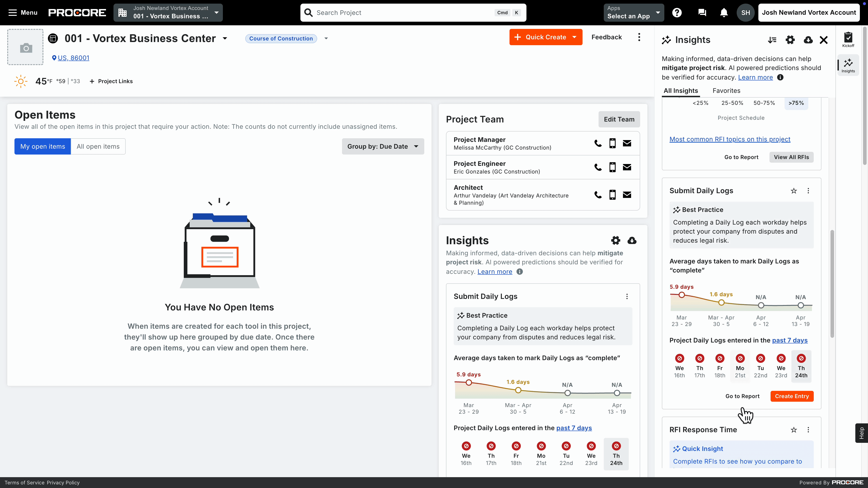The image size is (868, 488).
Task: Select Kickoff in the right sidebar
Action: coord(848,39)
